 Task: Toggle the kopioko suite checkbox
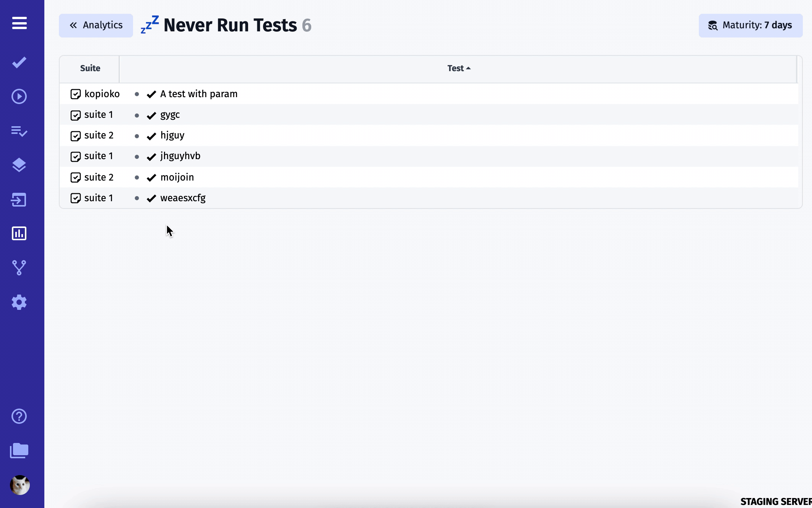[x=75, y=94]
